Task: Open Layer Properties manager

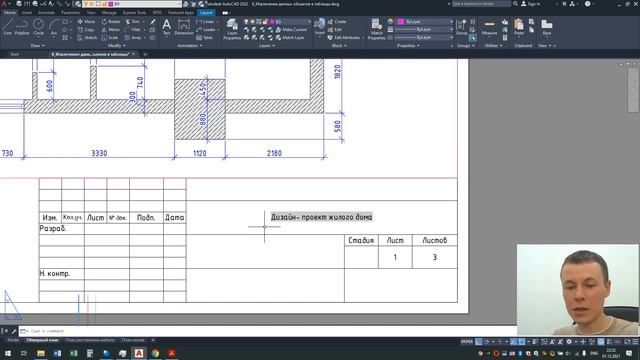Action: pyautogui.click(x=232, y=29)
